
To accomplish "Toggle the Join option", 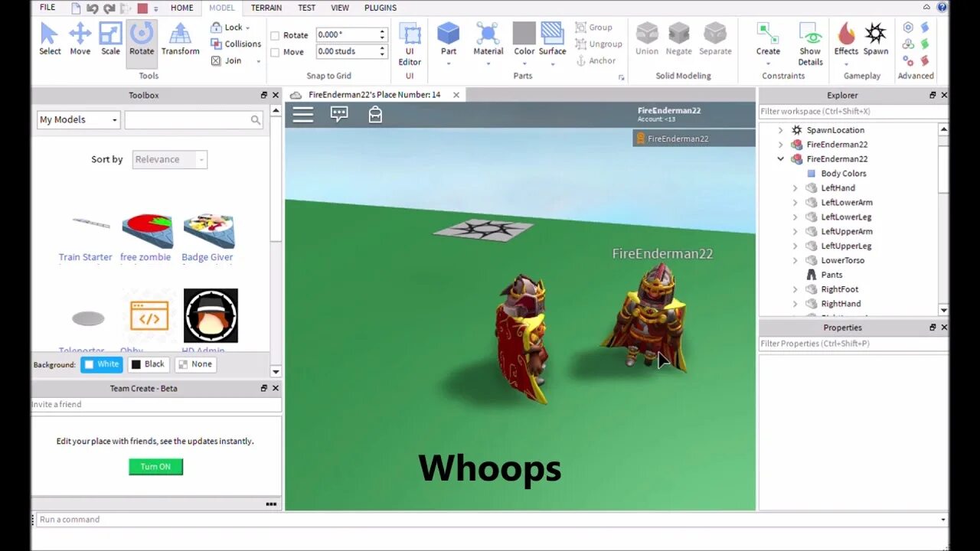I will 227,60.
